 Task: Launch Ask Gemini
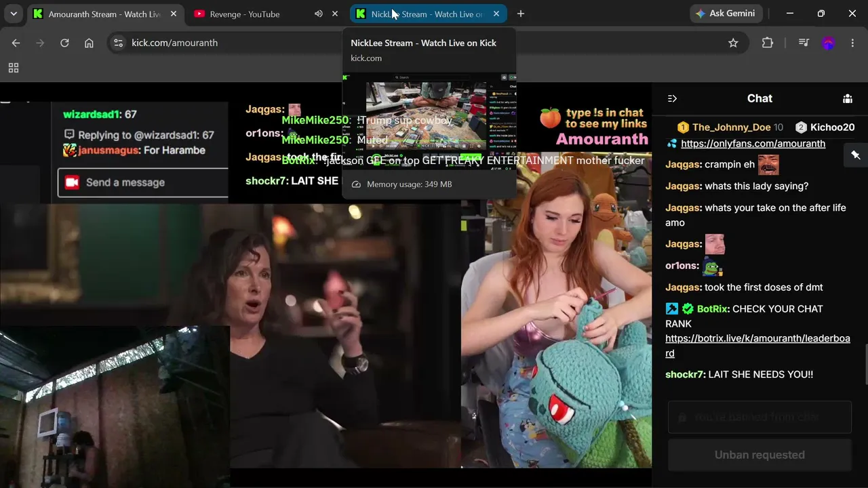pyautogui.click(x=726, y=14)
